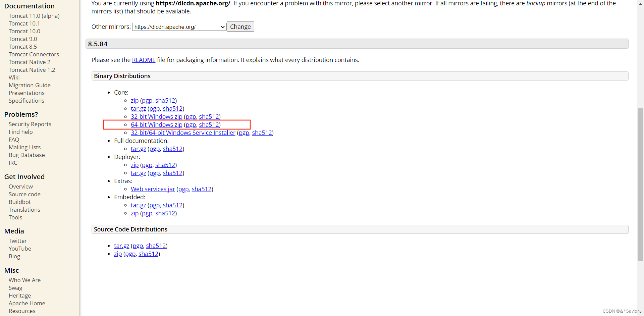The width and height of the screenshot is (644, 316).
Task: Open Get Involved Overview
Action: click(21, 187)
